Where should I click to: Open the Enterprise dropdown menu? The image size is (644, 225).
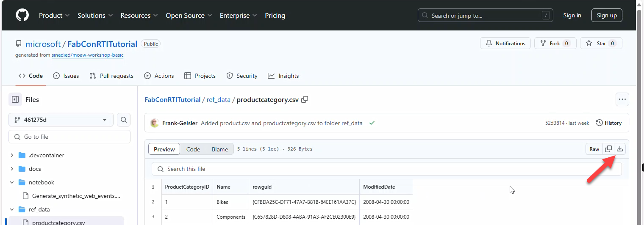tap(238, 15)
